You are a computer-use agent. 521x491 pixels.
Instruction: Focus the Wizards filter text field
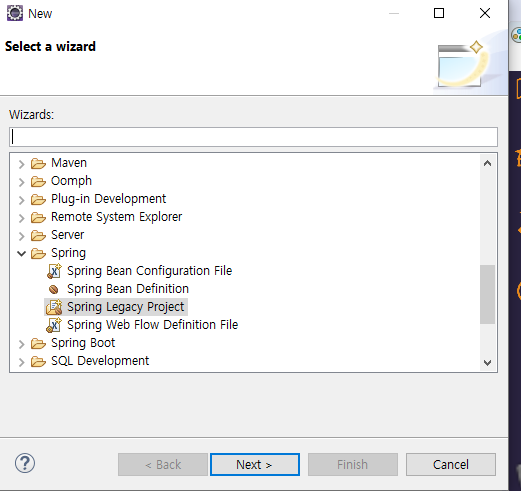(x=253, y=137)
